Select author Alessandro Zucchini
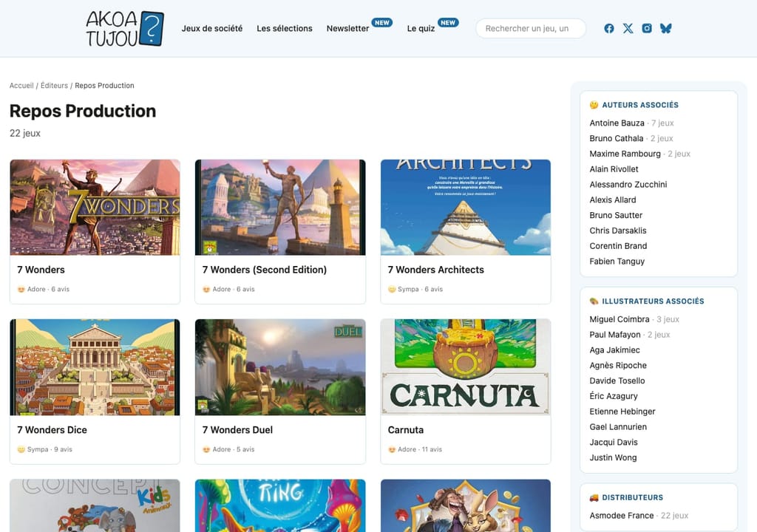Screen dimensions: 757x532 pos(628,185)
